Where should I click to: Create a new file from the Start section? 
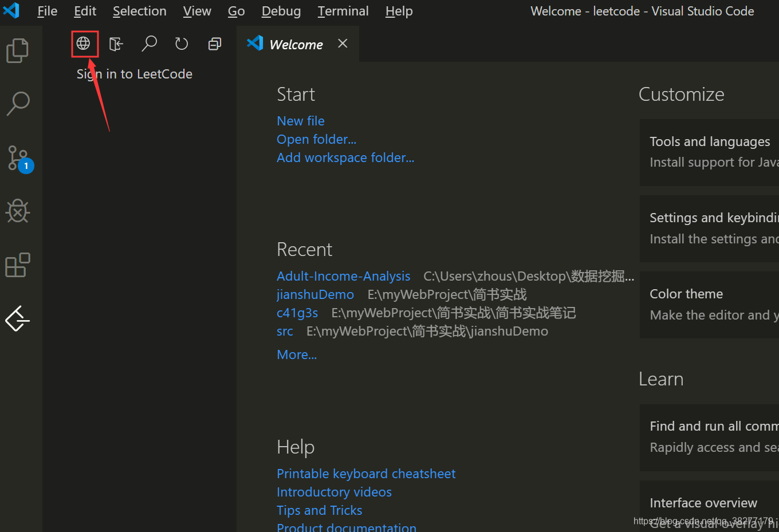pos(300,120)
